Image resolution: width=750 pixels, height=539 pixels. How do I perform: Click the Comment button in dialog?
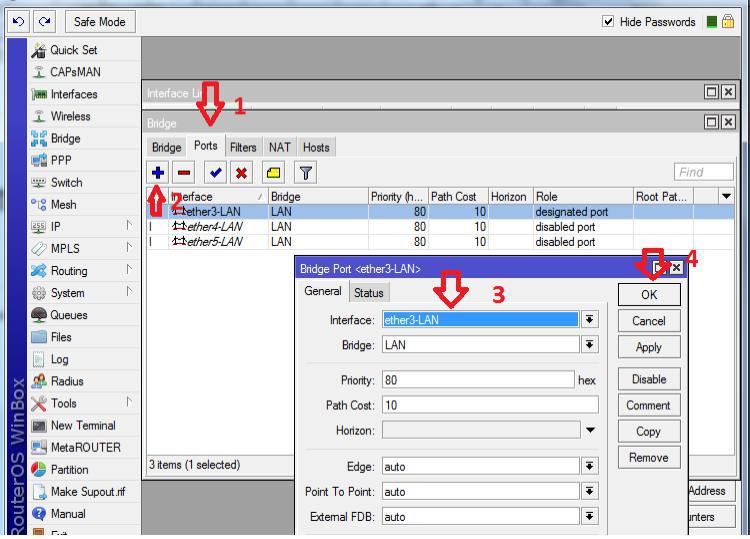pos(649,406)
